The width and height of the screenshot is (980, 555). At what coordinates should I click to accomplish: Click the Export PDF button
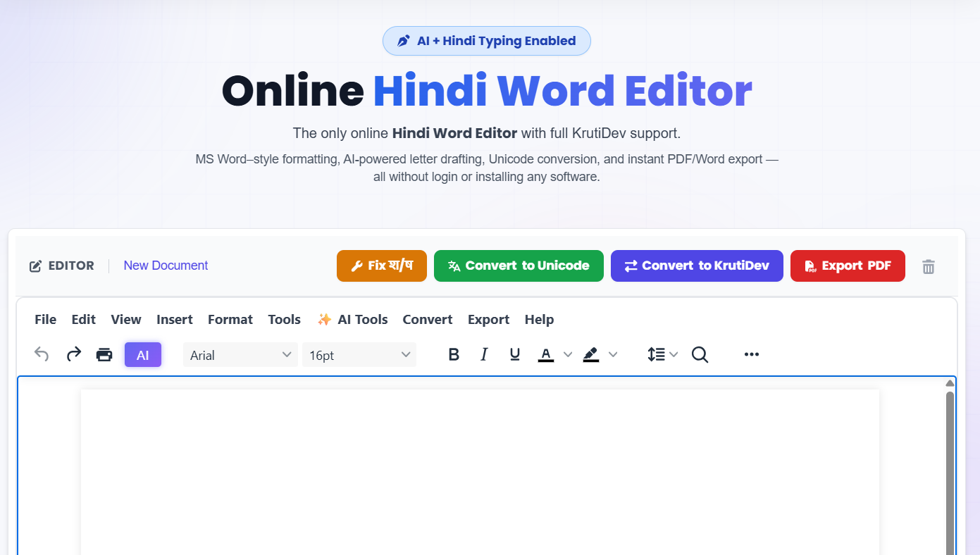tap(848, 266)
